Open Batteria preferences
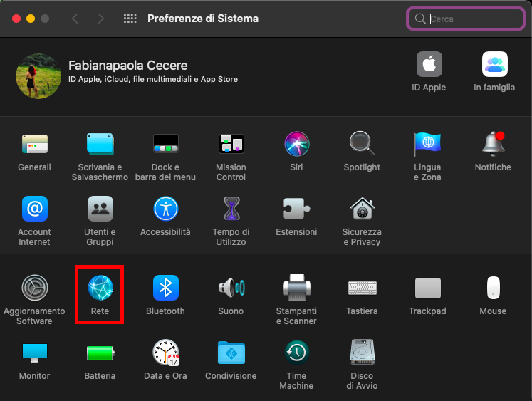The image size is (532, 401). point(100,353)
